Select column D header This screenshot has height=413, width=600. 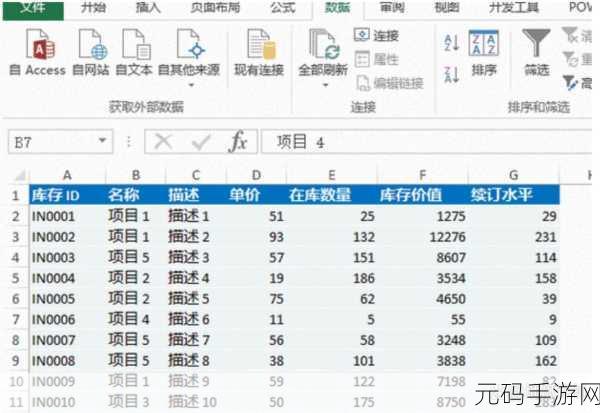pyautogui.click(x=256, y=175)
